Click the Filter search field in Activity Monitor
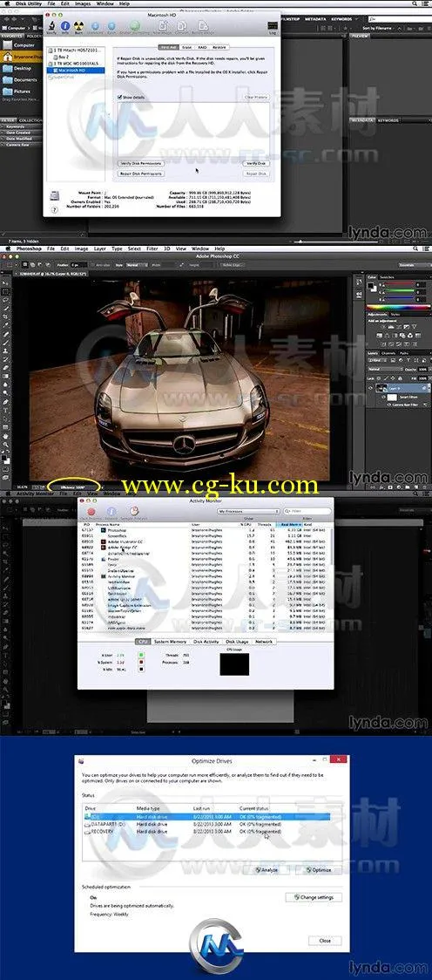The height and width of the screenshot is (980, 432). coord(307,511)
